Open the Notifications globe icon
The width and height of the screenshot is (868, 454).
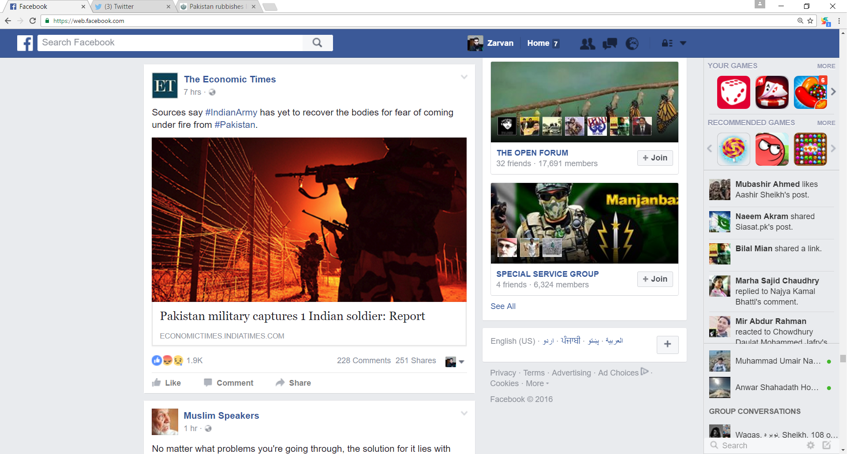coord(632,43)
